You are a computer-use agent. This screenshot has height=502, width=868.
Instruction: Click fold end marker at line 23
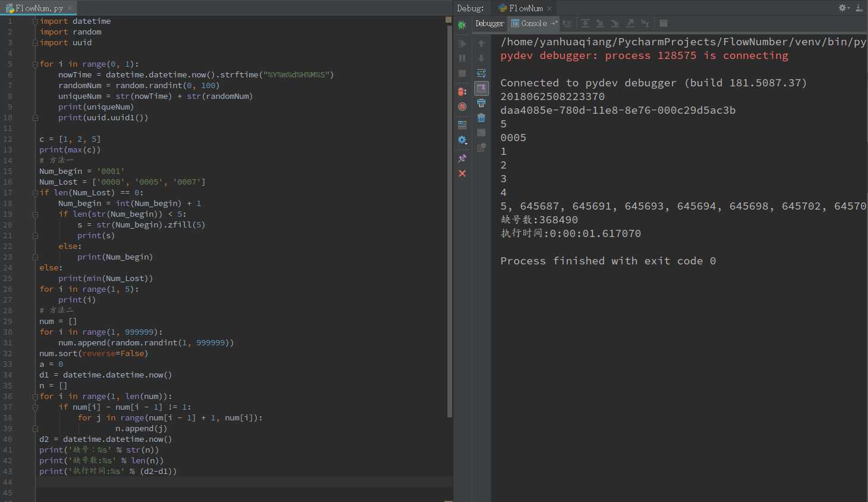click(35, 257)
